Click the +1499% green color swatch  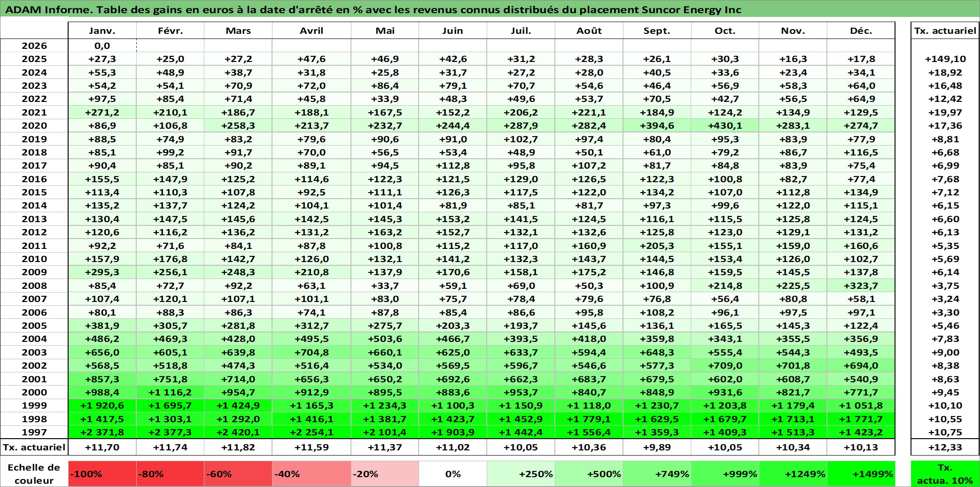click(x=861, y=474)
